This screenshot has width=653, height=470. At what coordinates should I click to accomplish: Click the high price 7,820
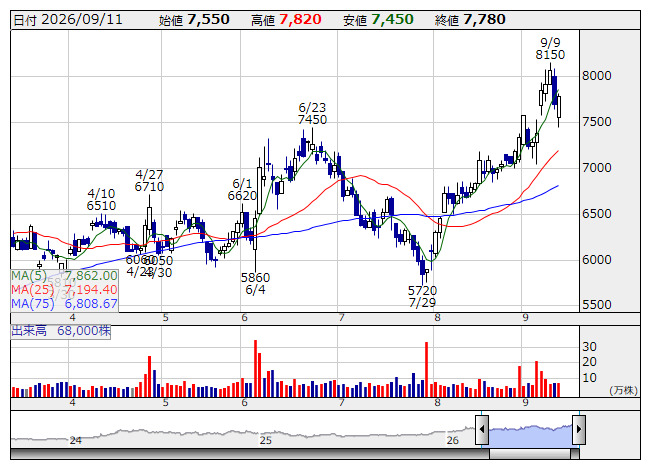pyautogui.click(x=300, y=20)
